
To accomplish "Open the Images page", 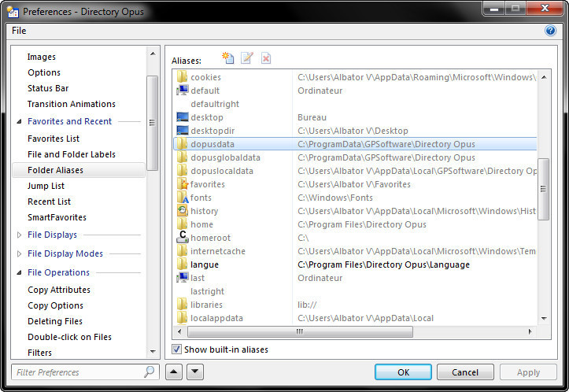I will [x=42, y=57].
